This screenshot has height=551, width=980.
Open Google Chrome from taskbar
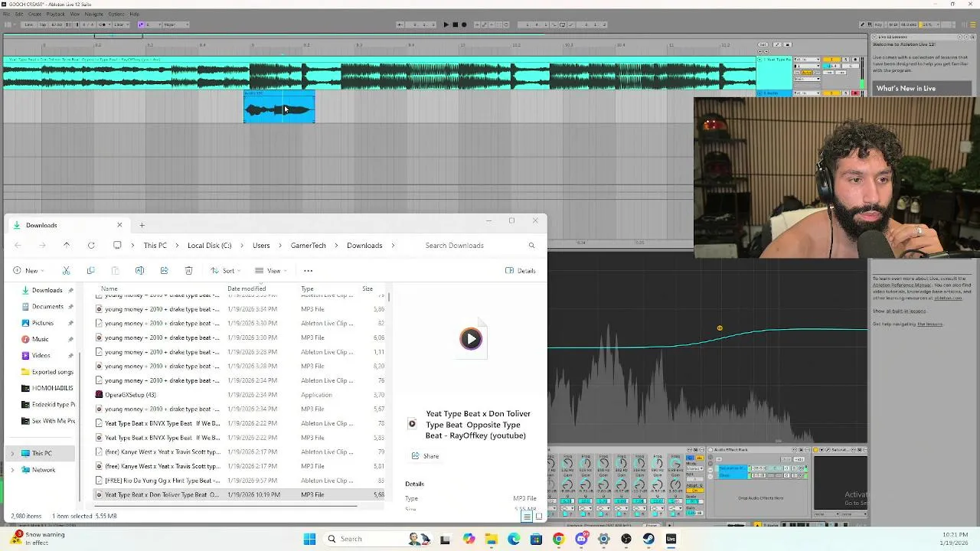click(x=558, y=539)
